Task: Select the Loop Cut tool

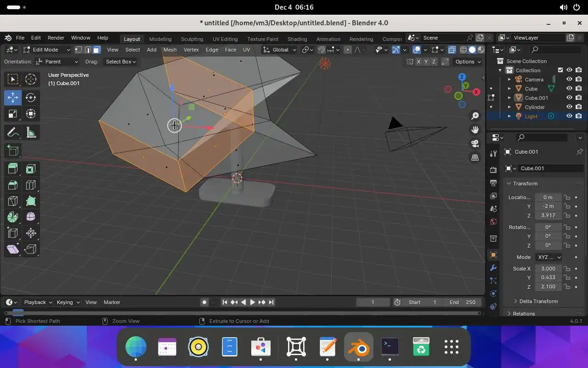Action: click(31, 185)
